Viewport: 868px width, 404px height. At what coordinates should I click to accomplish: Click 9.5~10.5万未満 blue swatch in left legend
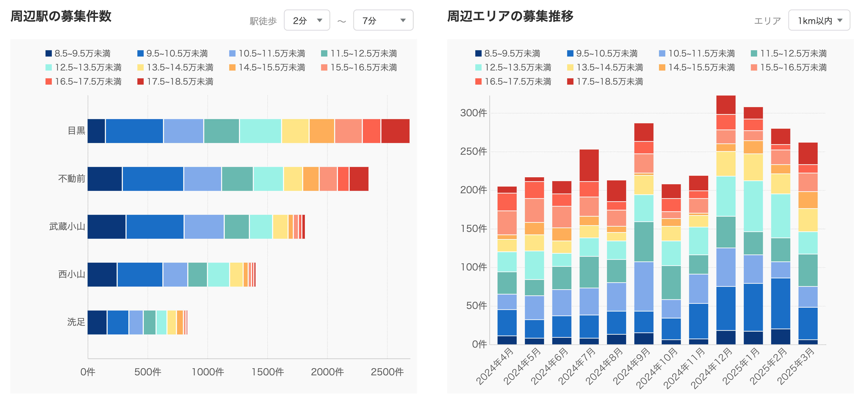140,54
